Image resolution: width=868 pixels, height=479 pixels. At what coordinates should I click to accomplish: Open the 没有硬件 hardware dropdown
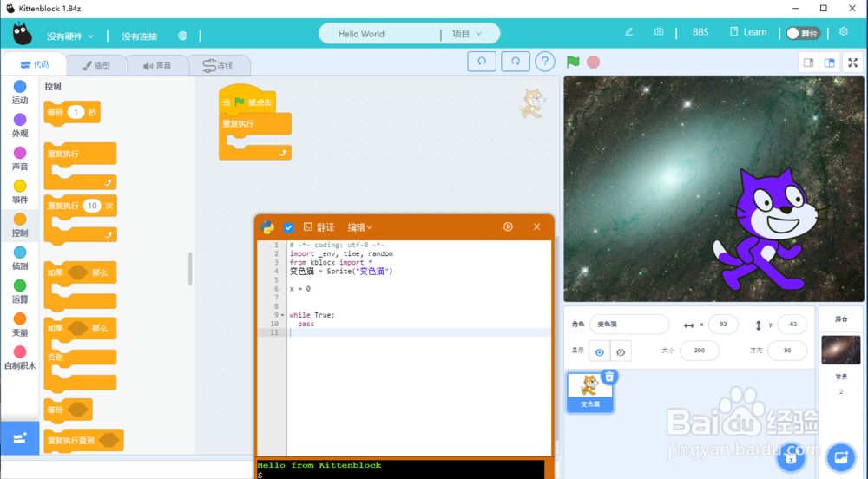(x=69, y=36)
